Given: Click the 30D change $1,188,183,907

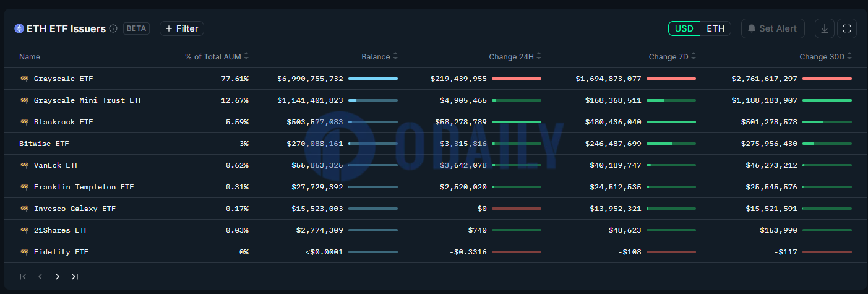Looking at the screenshot, I should [x=765, y=100].
